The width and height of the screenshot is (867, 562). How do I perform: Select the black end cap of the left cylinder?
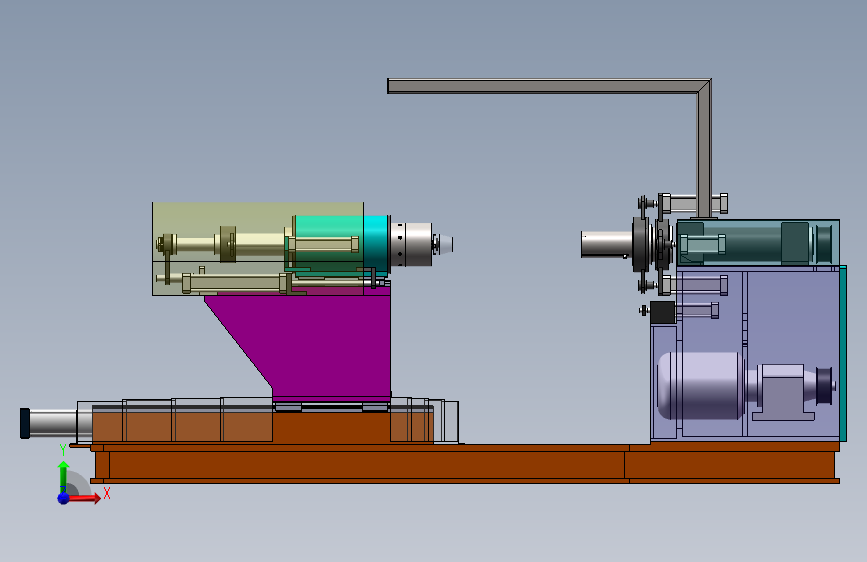click(x=25, y=423)
